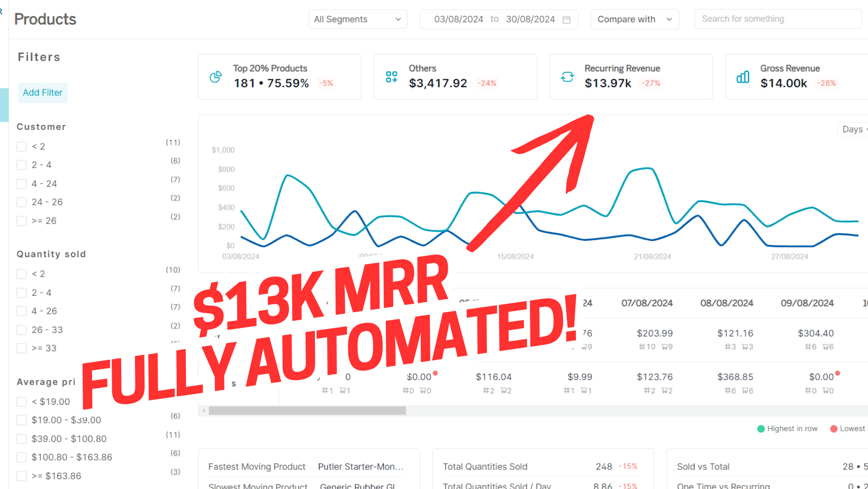The image size is (868, 489).
Task: Open the Top 20% Products card
Action: click(x=279, y=77)
